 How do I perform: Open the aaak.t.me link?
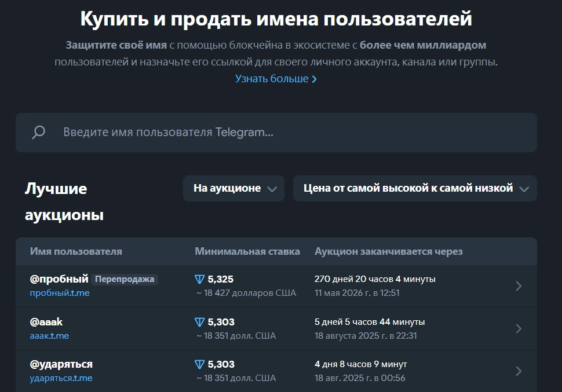49,336
